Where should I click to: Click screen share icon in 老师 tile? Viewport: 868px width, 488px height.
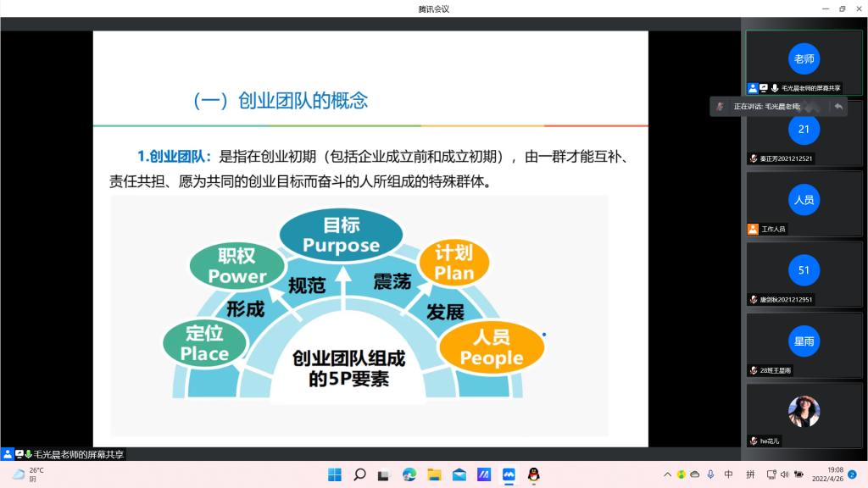764,88
